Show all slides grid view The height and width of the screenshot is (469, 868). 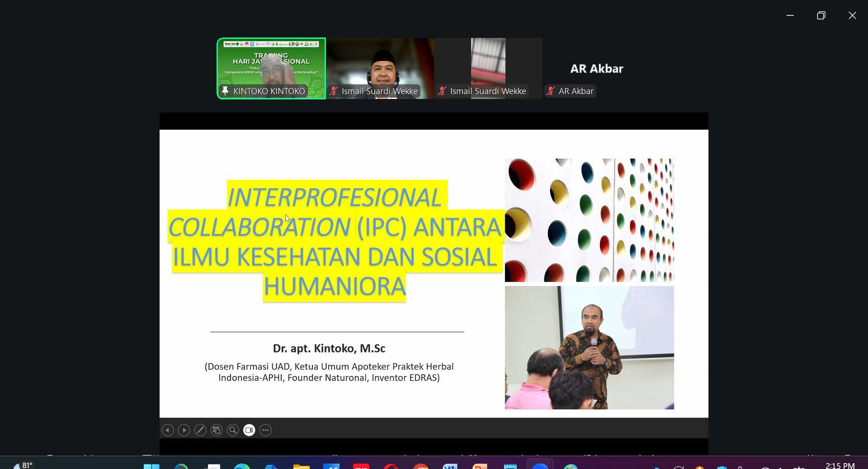coord(217,430)
